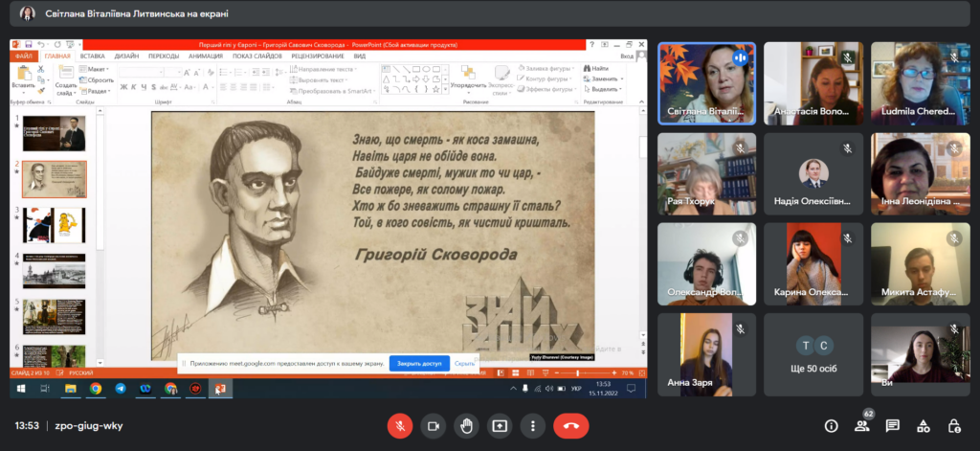
Task: Open host controls lock icon
Action: click(x=953, y=426)
